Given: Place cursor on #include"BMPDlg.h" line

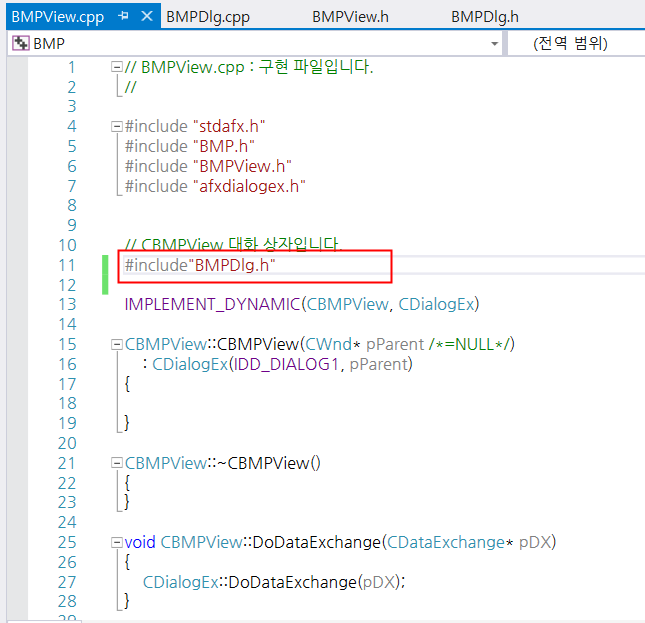Looking at the screenshot, I should [x=200, y=265].
